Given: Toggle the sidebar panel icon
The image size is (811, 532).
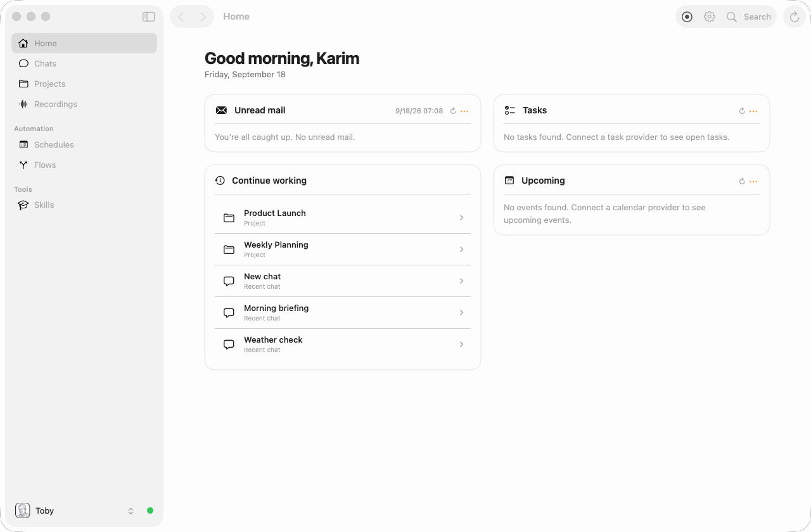Looking at the screenshot, I should 149,17.
